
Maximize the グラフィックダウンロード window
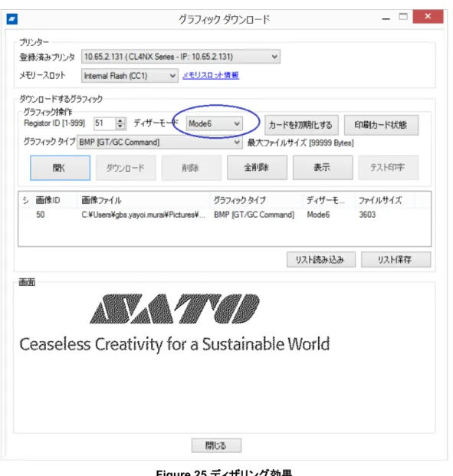click(x=403, y=17)
